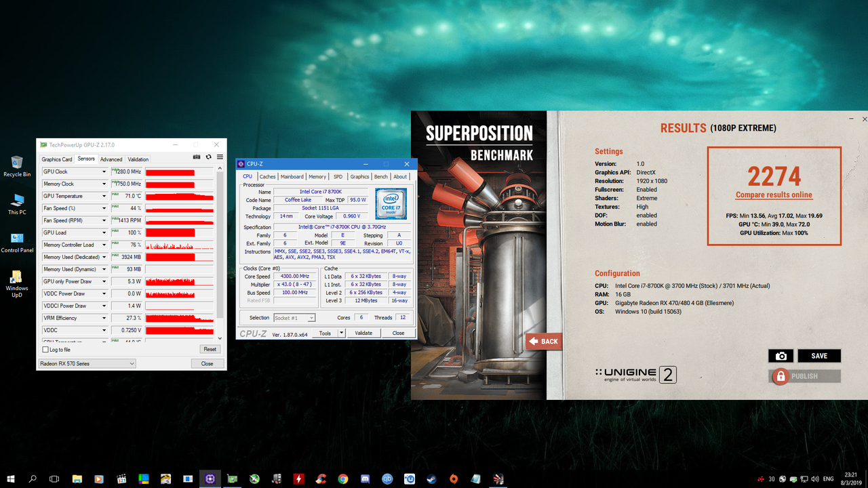Click the ENG language indicator in tray
Viewport: 868px width, 488px height.
coord(827,479)
